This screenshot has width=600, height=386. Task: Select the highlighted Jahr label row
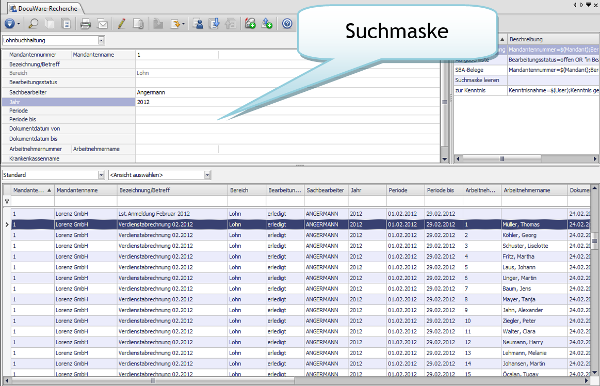(x=69, y=102)
